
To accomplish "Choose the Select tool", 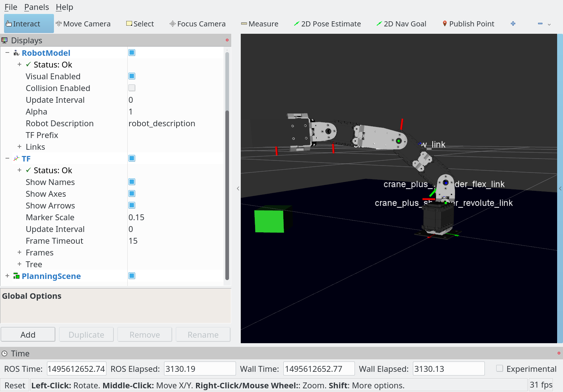I will (140, 24).
